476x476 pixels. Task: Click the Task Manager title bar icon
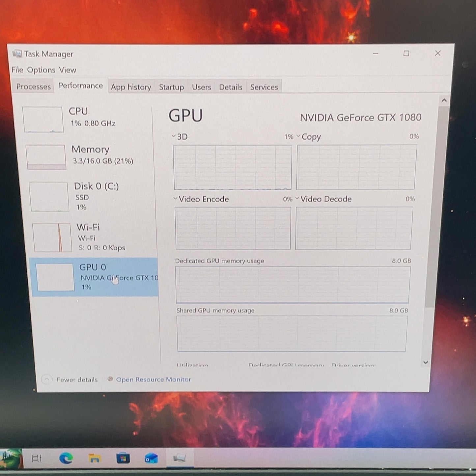click(x=17, y=53)
